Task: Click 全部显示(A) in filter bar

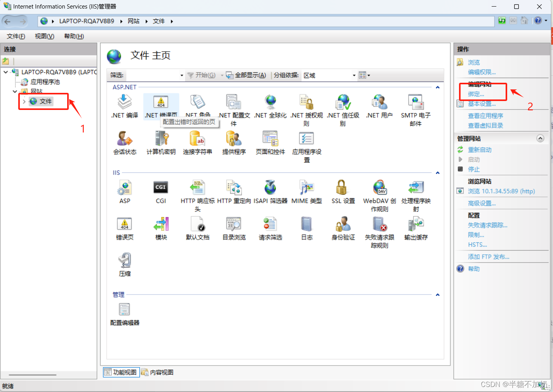Action: [246, 75]
